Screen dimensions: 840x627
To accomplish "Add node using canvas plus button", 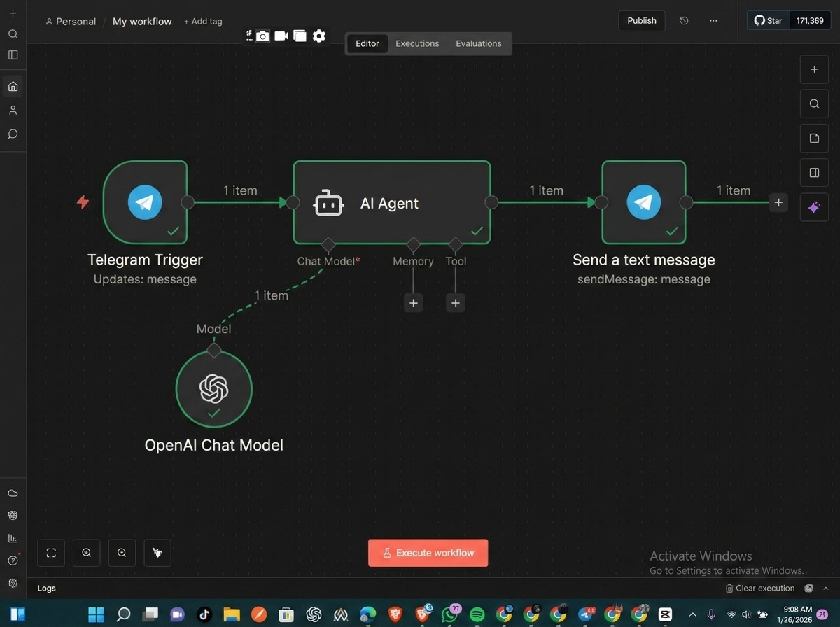I will (x=814, y=69).
